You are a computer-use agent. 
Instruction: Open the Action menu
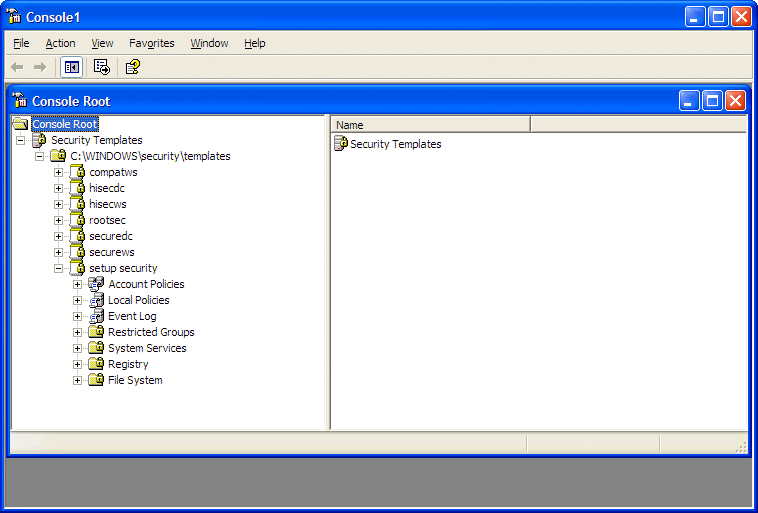(x=60, y=43)
